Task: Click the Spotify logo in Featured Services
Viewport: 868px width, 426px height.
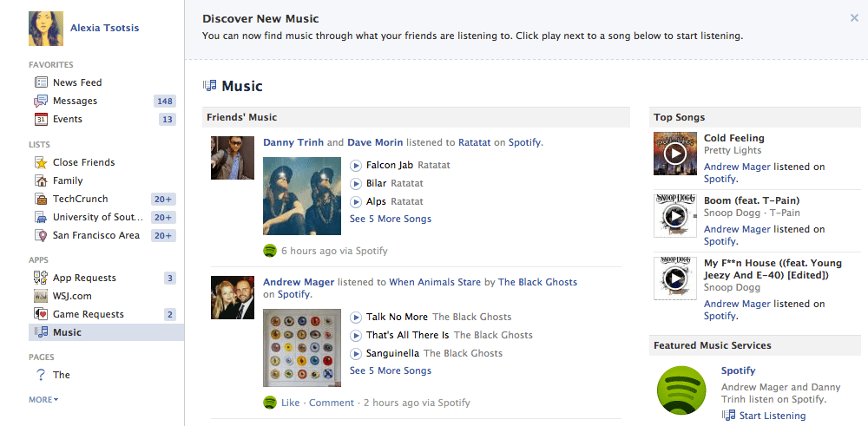Action: [682, 391]
